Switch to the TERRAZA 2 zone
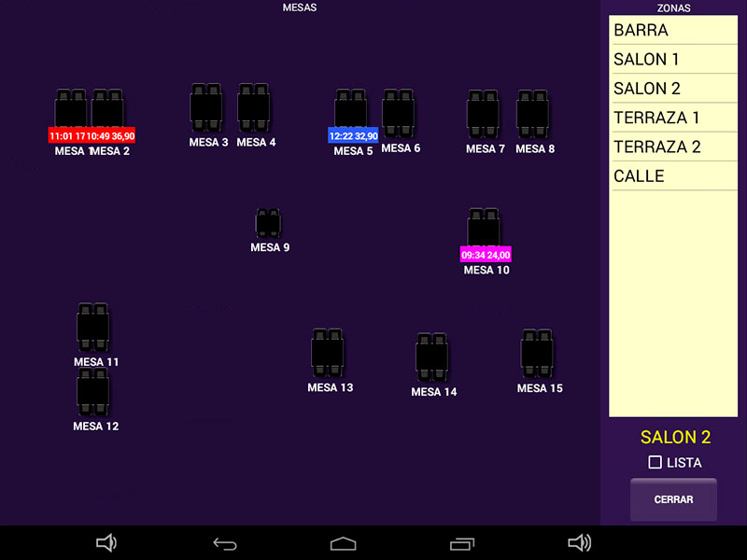Image resolution: width=747 pixels, height=560 pixels. pos(673,147)
